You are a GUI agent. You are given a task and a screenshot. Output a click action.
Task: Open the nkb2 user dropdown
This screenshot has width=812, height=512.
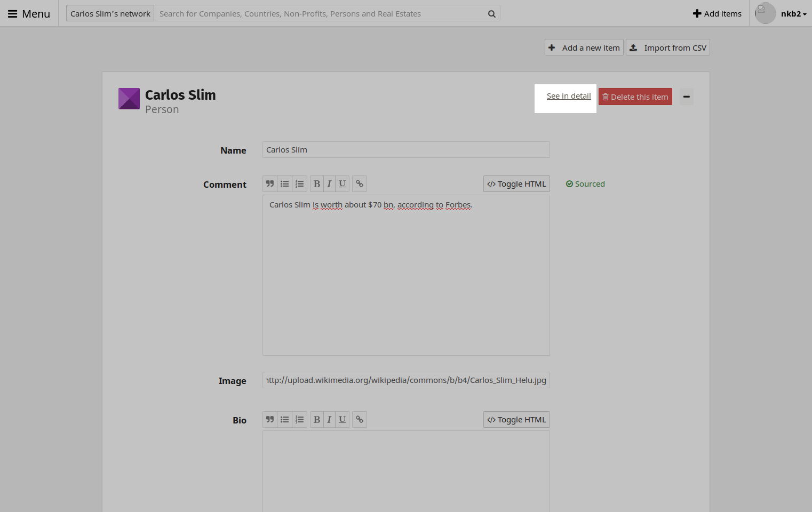793,14
